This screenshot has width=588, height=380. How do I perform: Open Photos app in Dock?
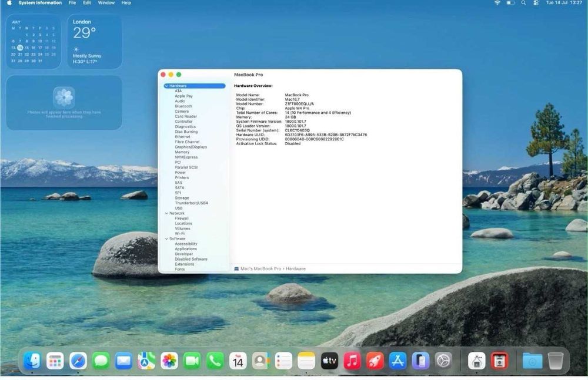pos(169,361)
